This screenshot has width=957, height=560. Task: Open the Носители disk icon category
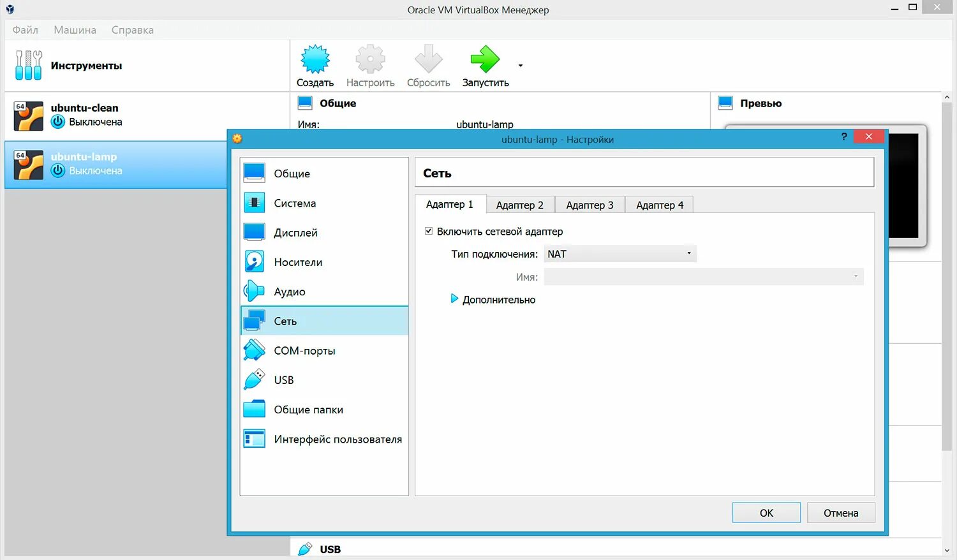click(254, 262)
